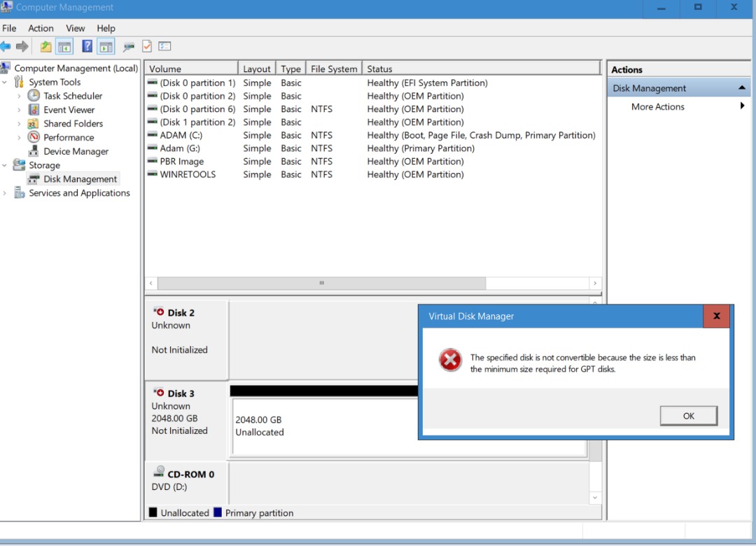Click the rightmost toolbar list view icon

click(165, 46)
